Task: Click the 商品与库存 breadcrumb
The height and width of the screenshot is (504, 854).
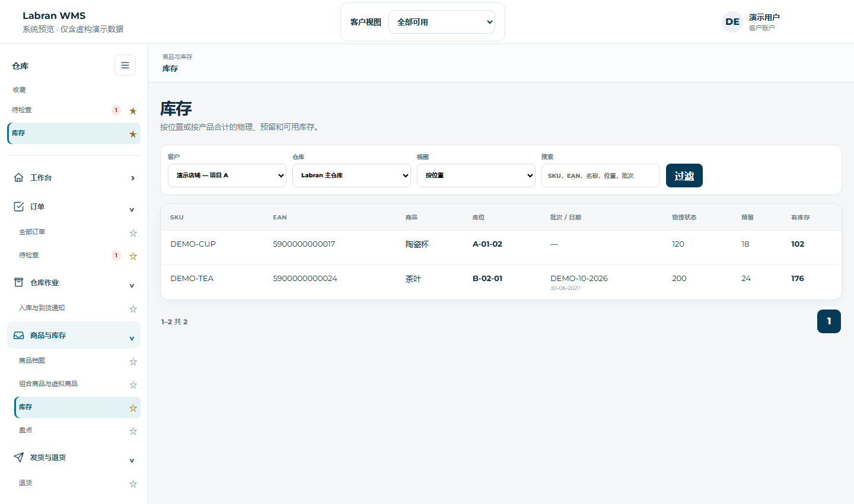Action: pos(177,57)
